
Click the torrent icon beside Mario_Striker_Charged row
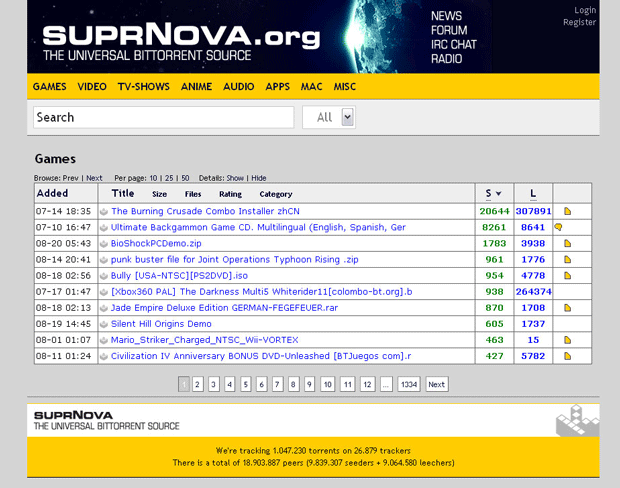104,340
